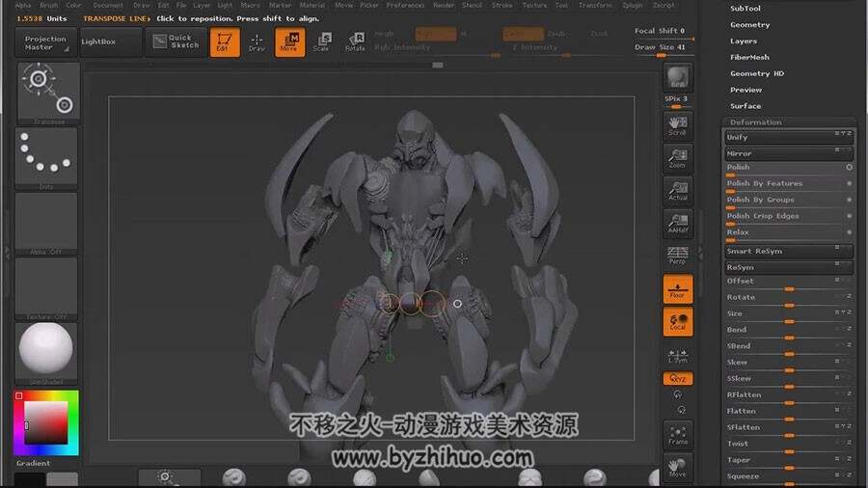Open the Stroke menu
This screenshot has width=868, height=488.
(x=502, y=5)
